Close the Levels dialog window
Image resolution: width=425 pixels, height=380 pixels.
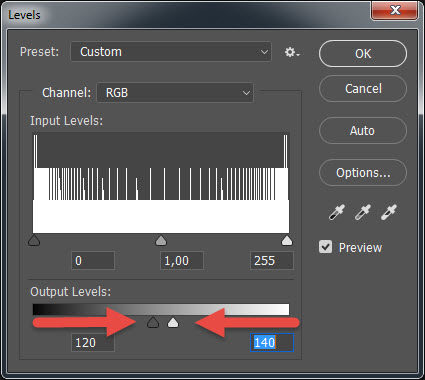coord(395,10)
